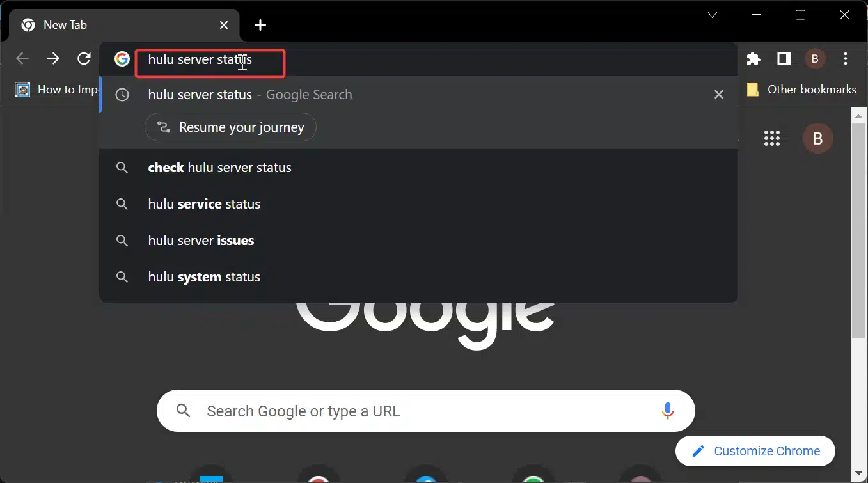Click the Google icon in the address bar
Screen dimensions: 868x483
coord(122,59)
